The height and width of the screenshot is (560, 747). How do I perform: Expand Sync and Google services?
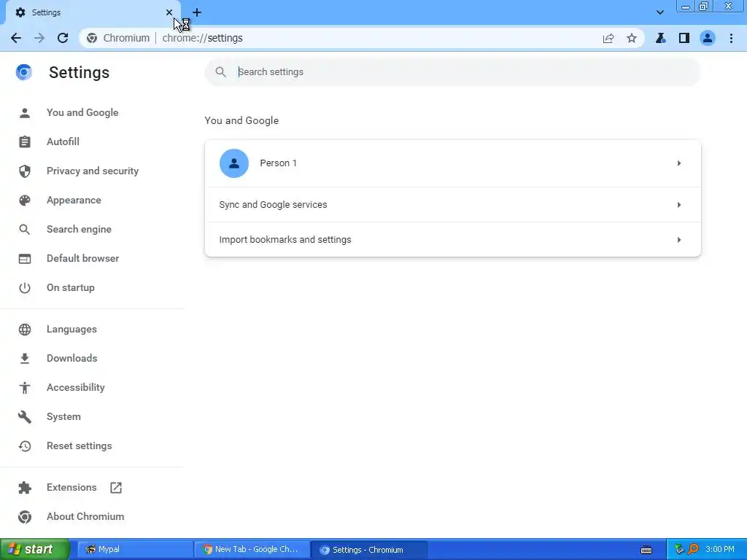452,205
